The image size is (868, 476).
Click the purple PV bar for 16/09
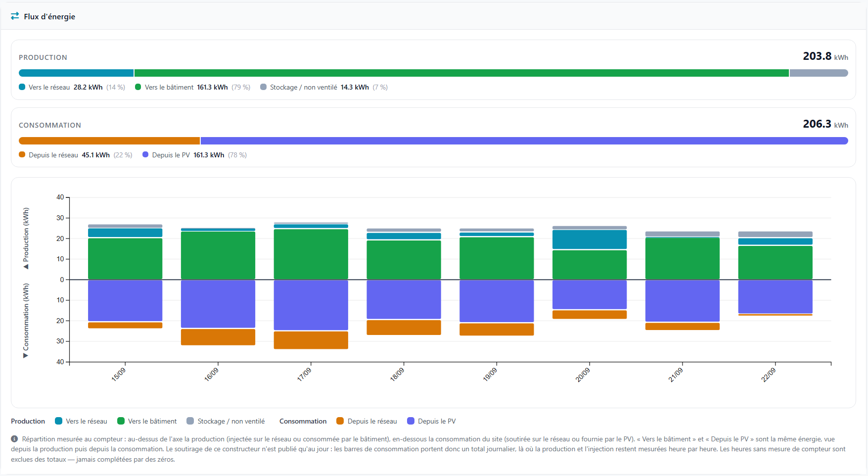point(218,304)
